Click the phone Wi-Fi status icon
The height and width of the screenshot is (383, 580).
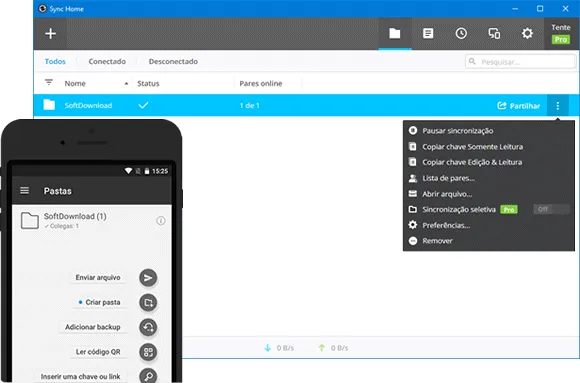[x=128, y=171]
